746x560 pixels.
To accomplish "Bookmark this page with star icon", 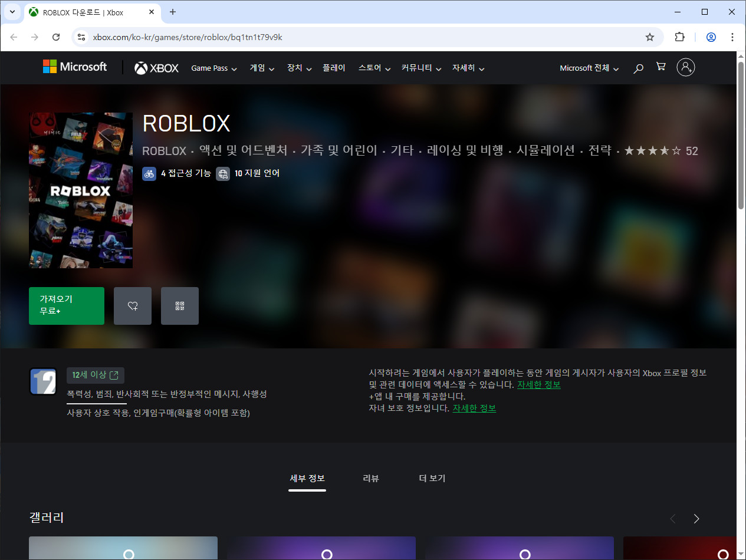I will click(x=650, y=37).
